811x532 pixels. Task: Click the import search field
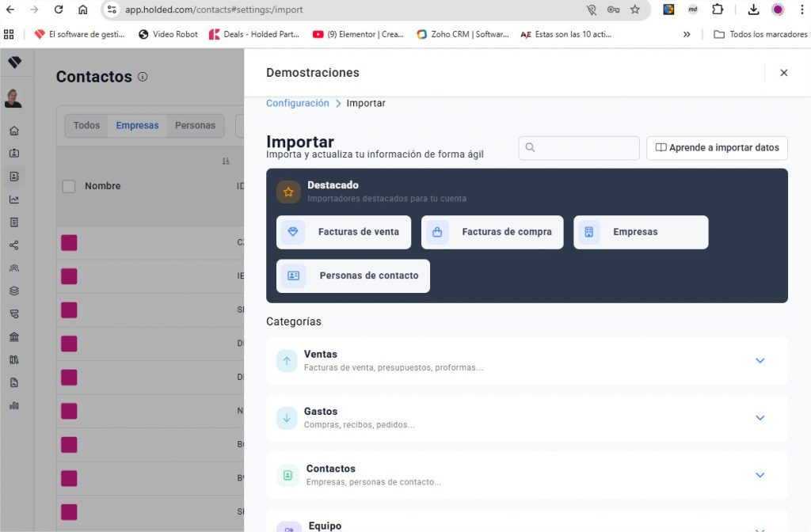[578, 147]
